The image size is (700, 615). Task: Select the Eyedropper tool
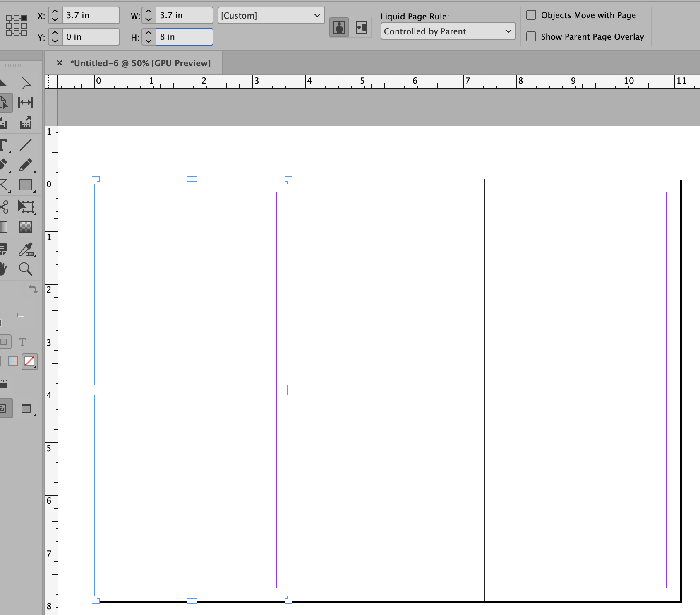(26, 249)
